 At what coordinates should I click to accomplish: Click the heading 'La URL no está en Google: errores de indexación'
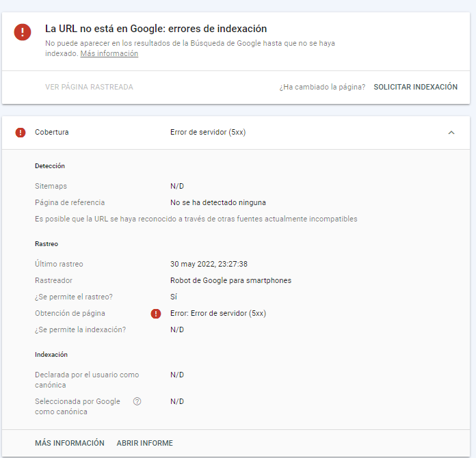click(156, 29)
